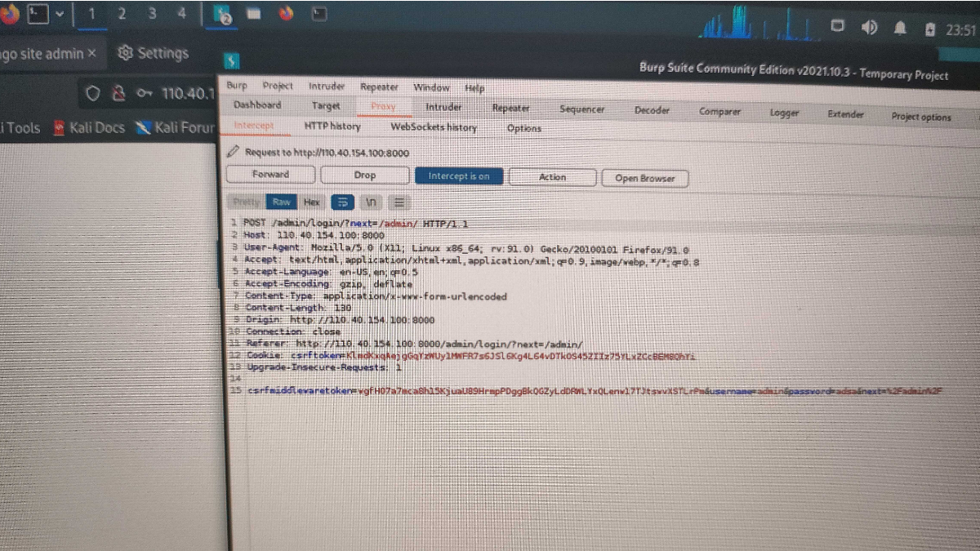Focus the Firefox window from taskbar
The image size is (980, 551).
[x=286, y=14]
